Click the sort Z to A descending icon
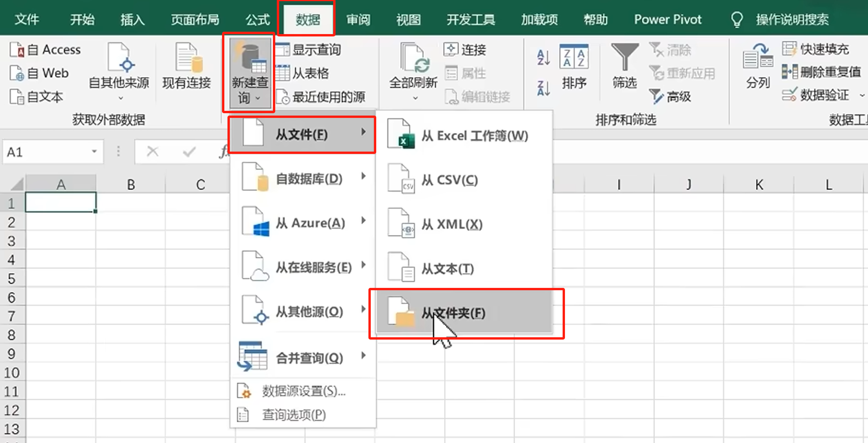The width and height of the screenshot is (868, 443). pyautogui.click(x=543, y=89)
